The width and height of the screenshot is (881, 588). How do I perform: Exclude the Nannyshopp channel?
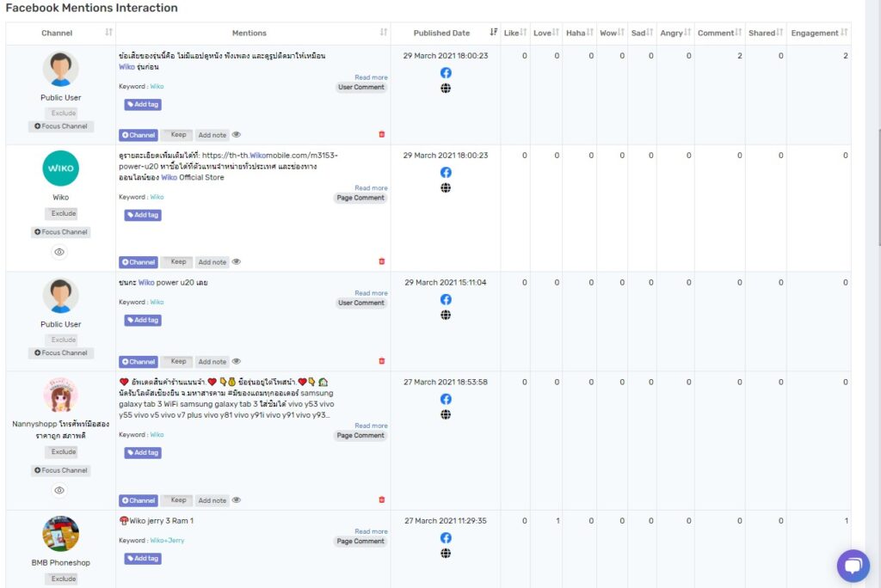tap(63, 451)
